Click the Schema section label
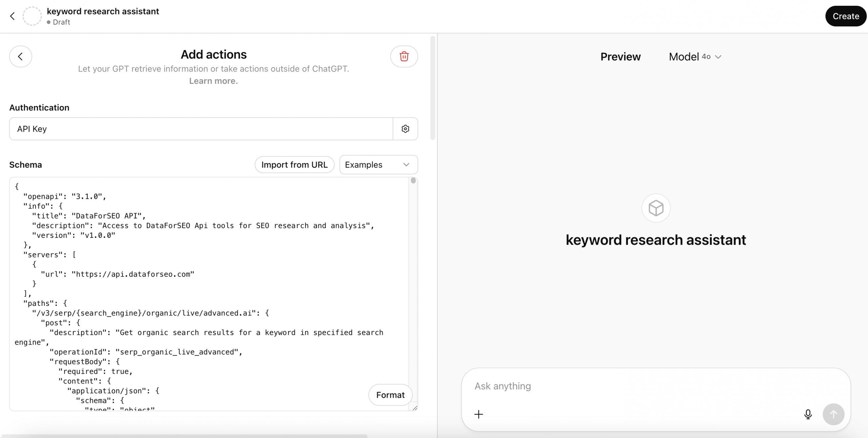868x438 pixels. point(25,165)
